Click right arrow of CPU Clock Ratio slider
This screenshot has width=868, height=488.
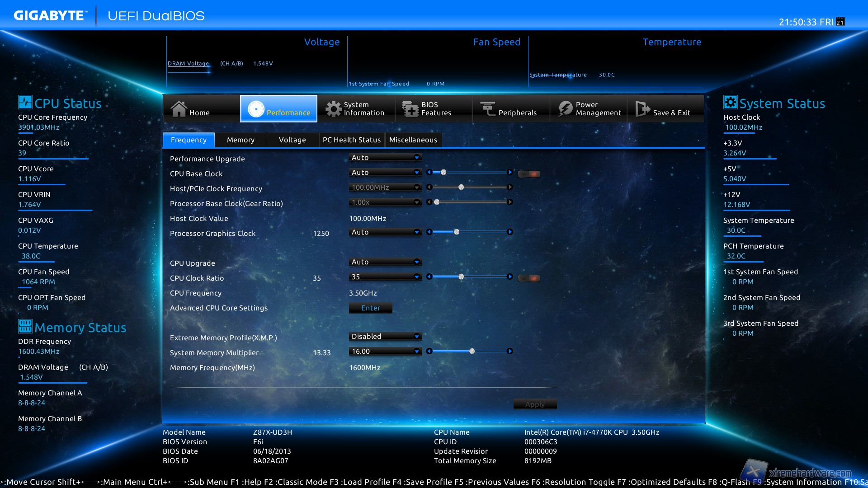click(x=510, y=277)
